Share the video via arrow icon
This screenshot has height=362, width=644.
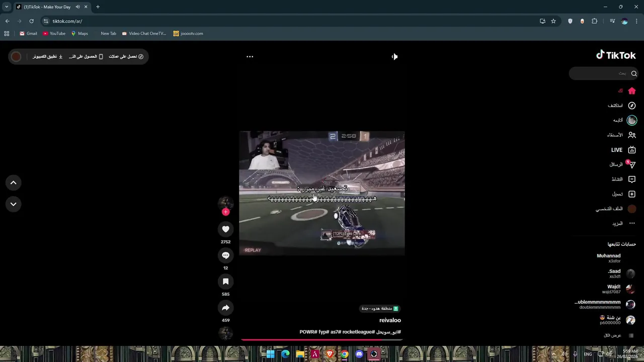click(x=225, y=308)
